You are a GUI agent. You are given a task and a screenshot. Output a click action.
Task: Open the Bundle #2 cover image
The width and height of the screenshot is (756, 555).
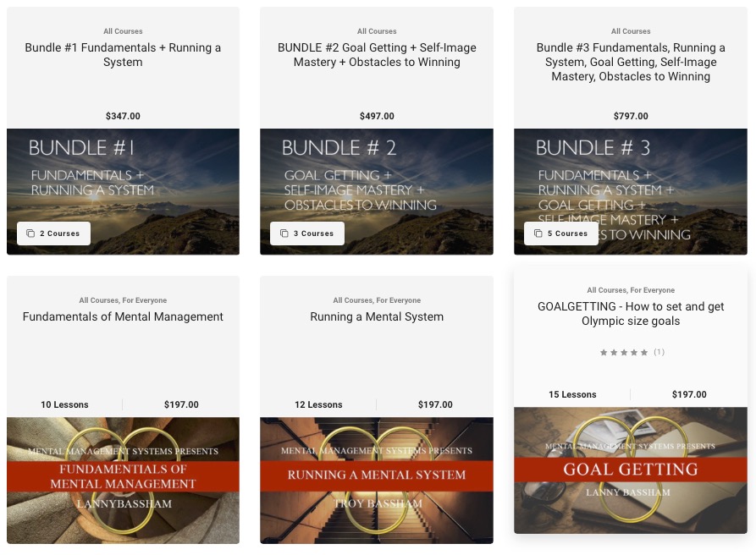pyautogui.click(x=377, y=191)
